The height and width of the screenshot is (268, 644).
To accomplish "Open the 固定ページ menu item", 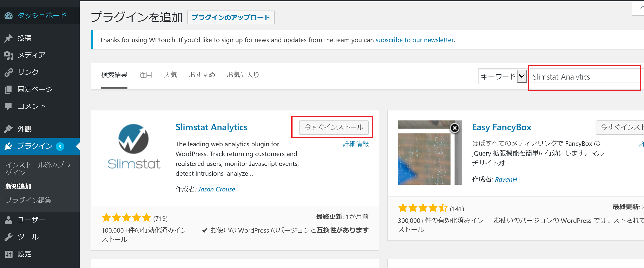I will [40, 89].
